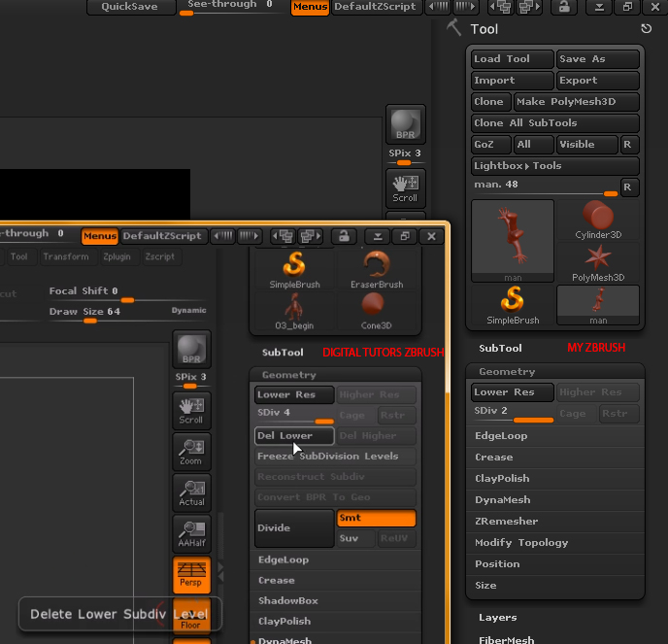The image size is (668, 644).
Task: Click next layout icon in top bar
Action: pyautogui.click(x=529, y=7)
